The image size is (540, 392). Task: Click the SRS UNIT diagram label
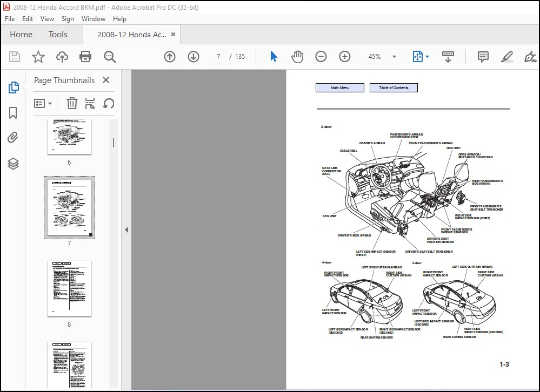tap(329, 216)
